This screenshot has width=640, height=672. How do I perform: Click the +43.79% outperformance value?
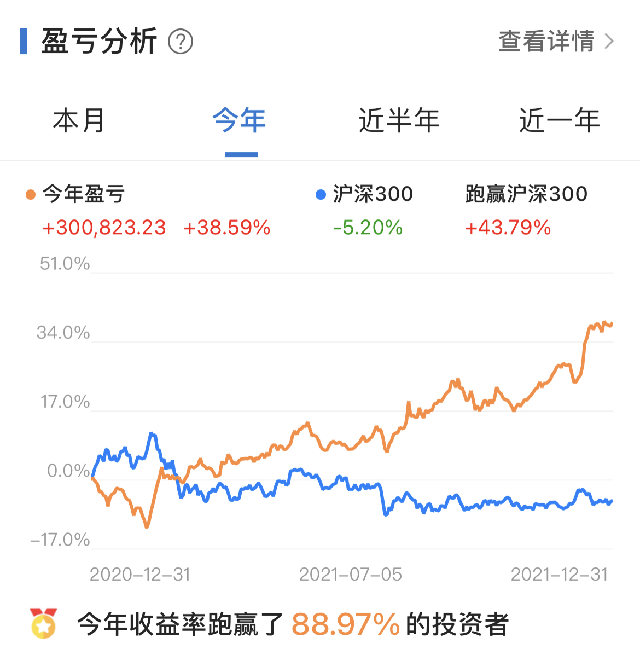[508, 228]
